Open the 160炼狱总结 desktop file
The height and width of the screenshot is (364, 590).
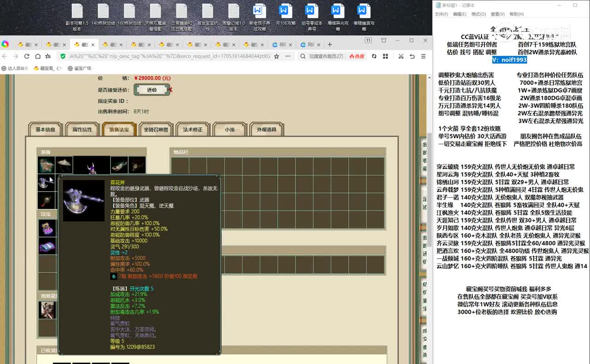[130, 15]
